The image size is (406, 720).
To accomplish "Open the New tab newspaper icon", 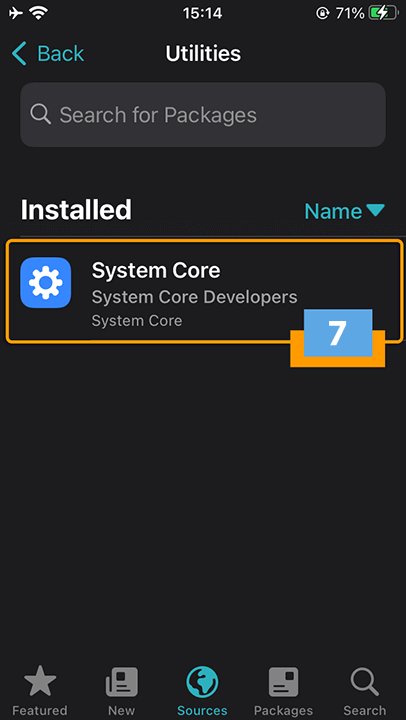I will point(122,682).
